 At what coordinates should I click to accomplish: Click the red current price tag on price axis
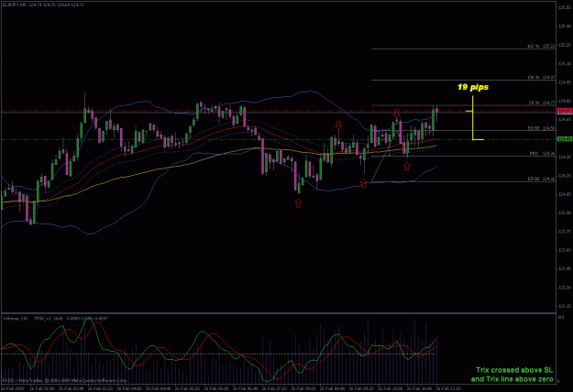[x=565, y=110]
